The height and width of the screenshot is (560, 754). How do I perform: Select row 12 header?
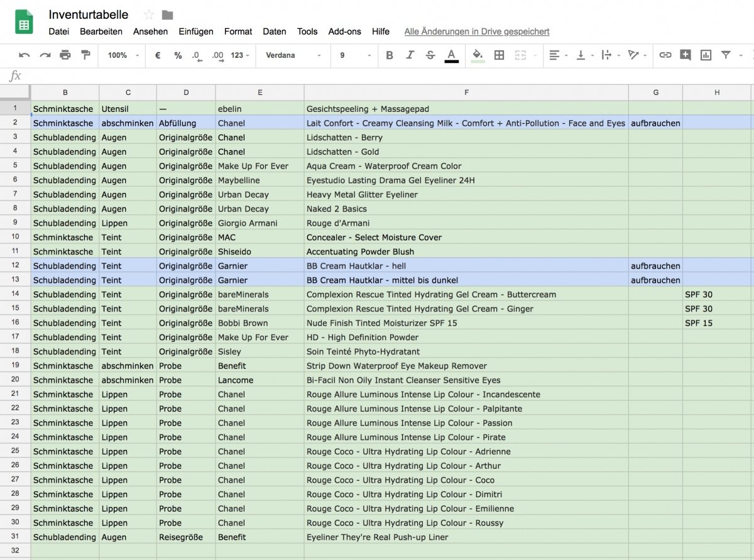tap(15, 266)
